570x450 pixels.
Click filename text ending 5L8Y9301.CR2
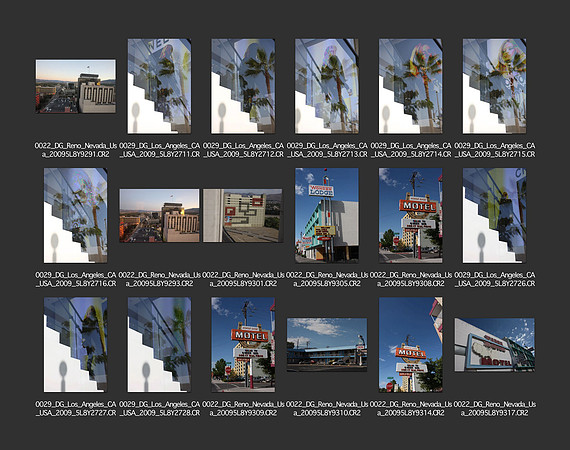(243, 279)
